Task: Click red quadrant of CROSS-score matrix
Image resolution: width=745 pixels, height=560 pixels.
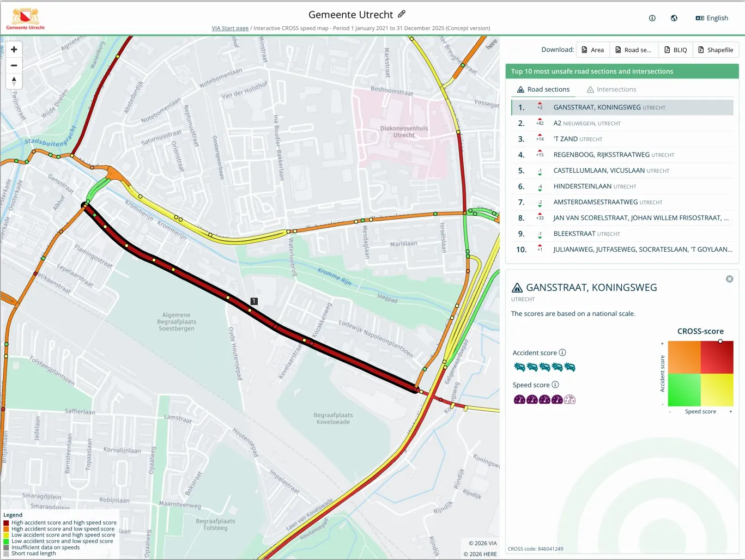Action: click(717, 357)
